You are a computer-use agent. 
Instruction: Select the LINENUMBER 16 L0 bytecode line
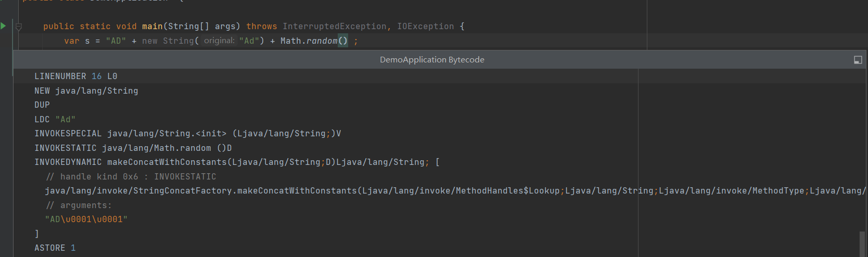[76, 76]
